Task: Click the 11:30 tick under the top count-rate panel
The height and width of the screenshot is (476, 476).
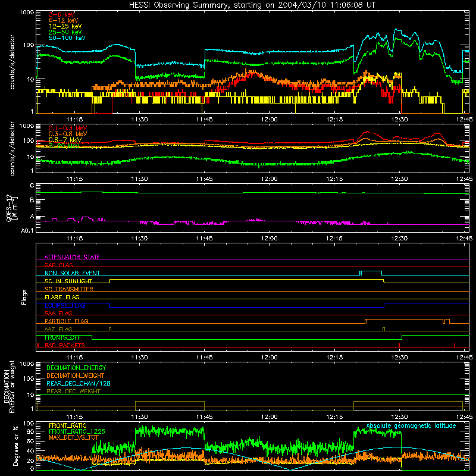Action: (x=139, y=120)
